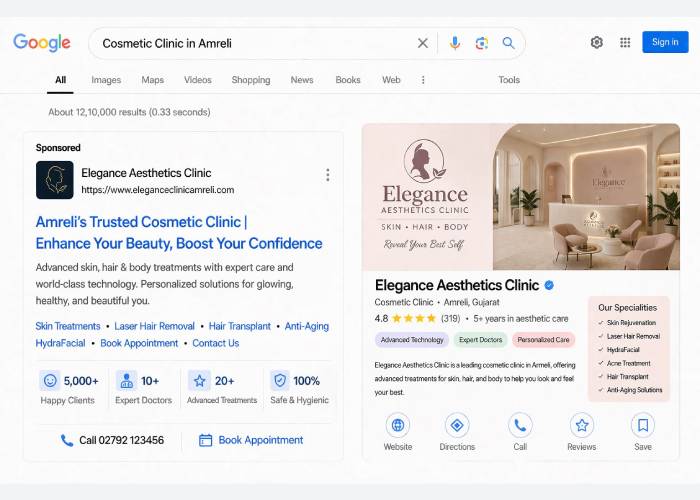Viewport: 700px width, 500px height.
Task: Clear the search query with X
Action: [422, 43]
